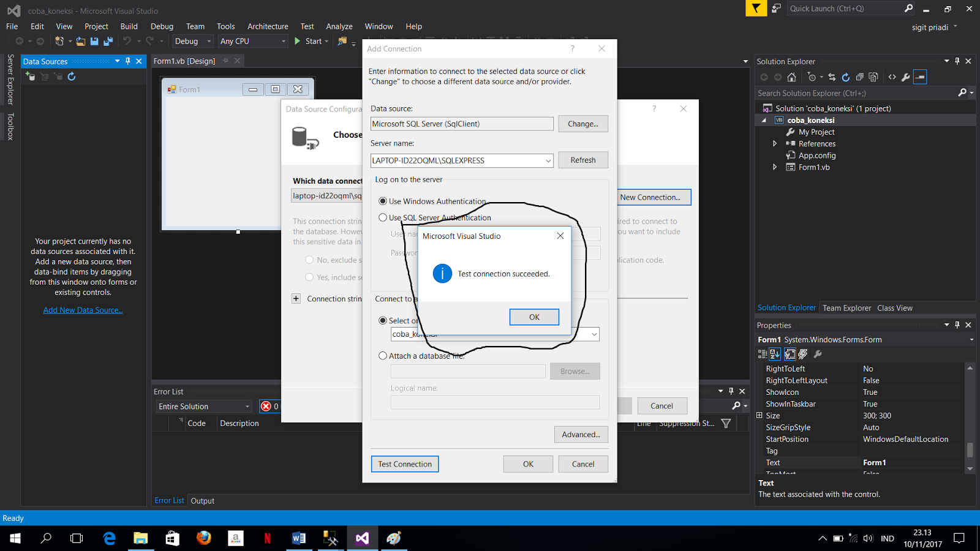The height and width of the screenshot is (551, 980).
Task: Open File Explorer from the taskbar
Action: [141, 538]
